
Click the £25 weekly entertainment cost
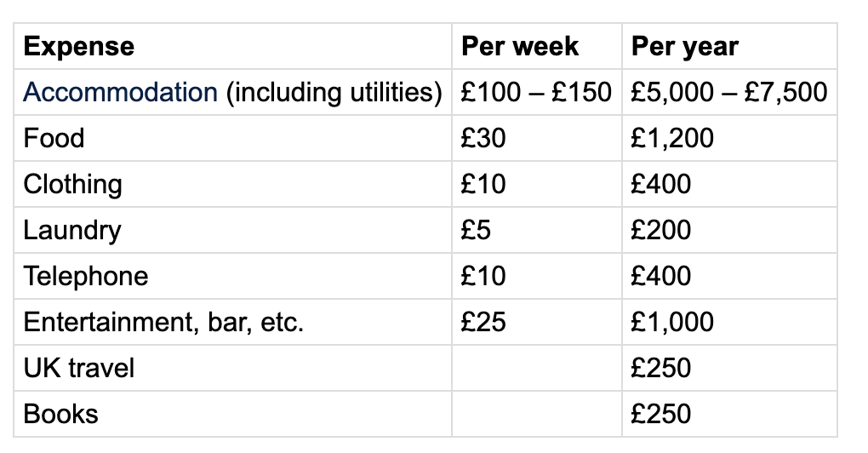tap(483, 322)
